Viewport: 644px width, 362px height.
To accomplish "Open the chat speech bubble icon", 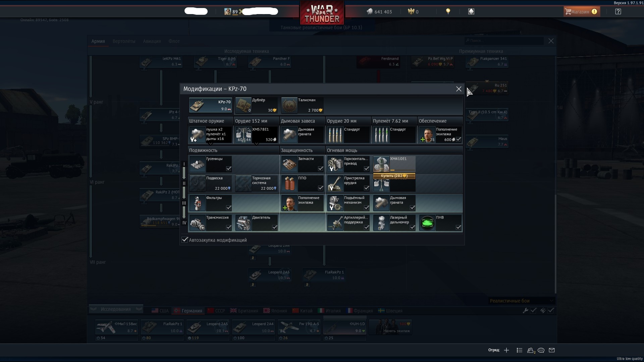I will point(541,350).
